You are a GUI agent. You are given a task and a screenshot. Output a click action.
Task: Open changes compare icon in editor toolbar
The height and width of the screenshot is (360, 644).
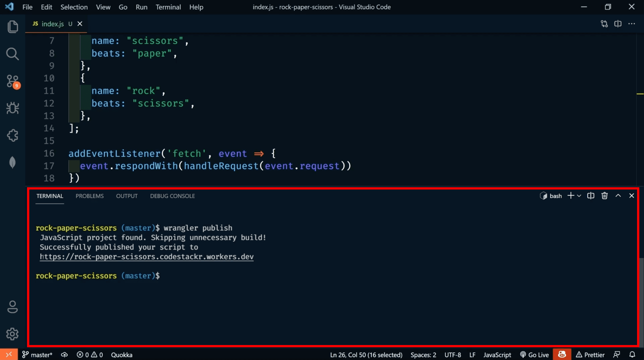604,24
